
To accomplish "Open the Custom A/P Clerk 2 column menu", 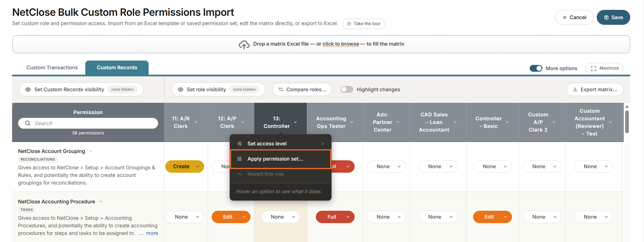I will pos(554,122).
